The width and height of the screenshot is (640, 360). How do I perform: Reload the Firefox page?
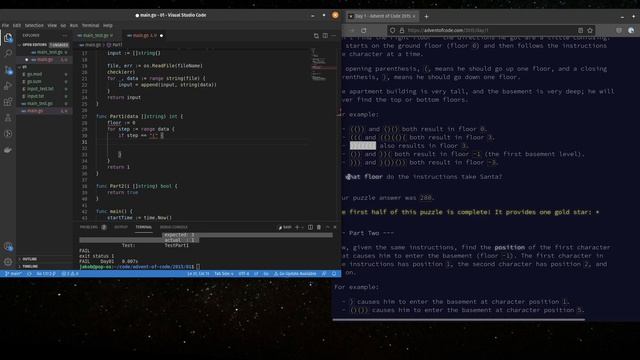click(363, 30)
